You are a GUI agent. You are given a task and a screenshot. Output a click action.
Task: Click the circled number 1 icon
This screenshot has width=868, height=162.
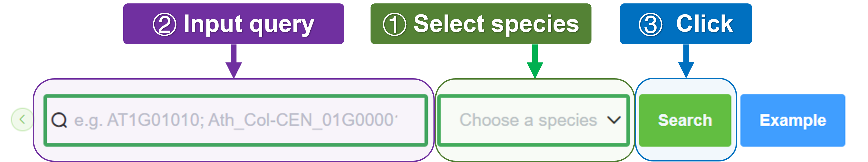pyautogui.click(x=394, y=24)
